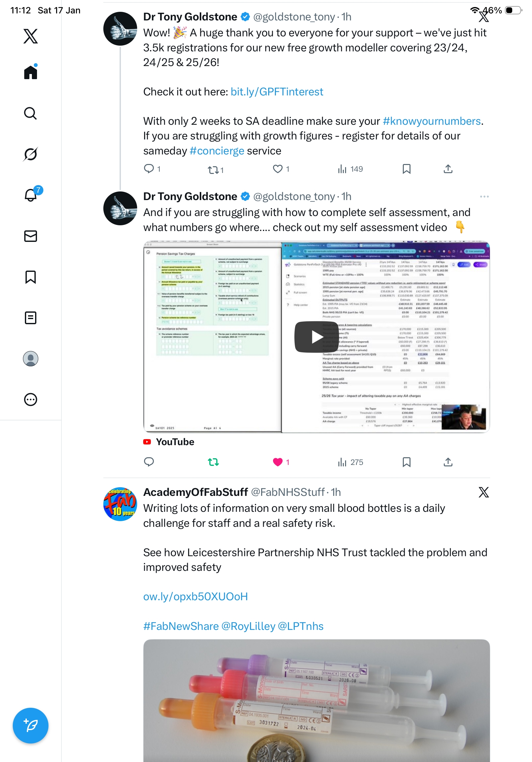
Task: Visit the ow.ly/opxb50XUOoH link
Action: pyautogui.click(x=196, y=596)
